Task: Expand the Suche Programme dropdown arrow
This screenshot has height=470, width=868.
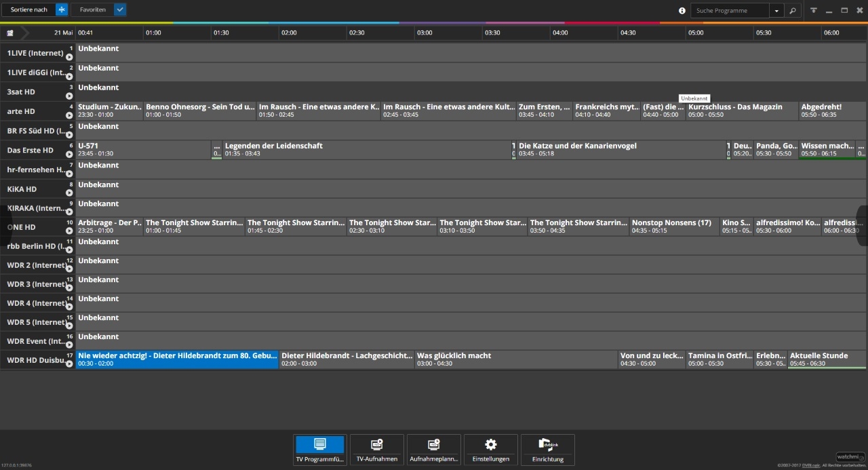Action: (x=776, y=11)
